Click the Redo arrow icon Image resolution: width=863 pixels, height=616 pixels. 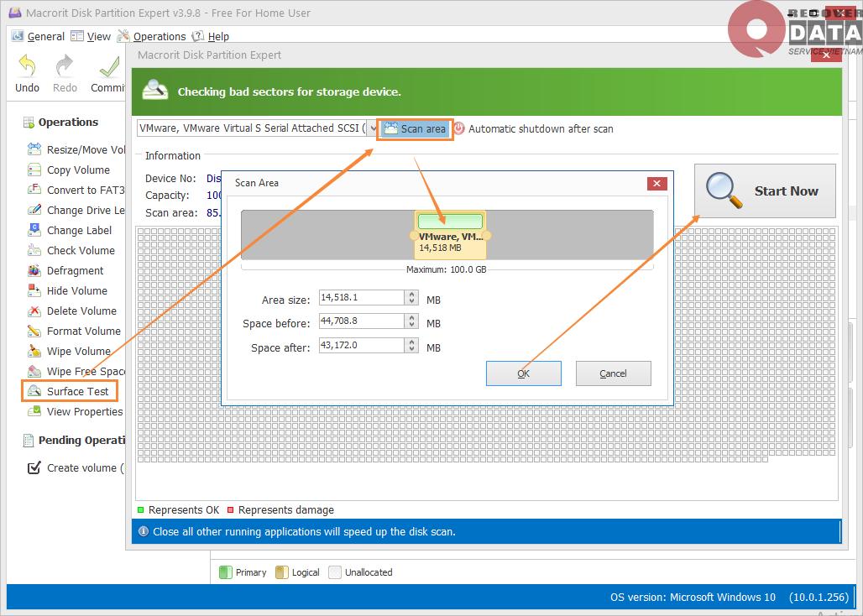click(65, 65)
